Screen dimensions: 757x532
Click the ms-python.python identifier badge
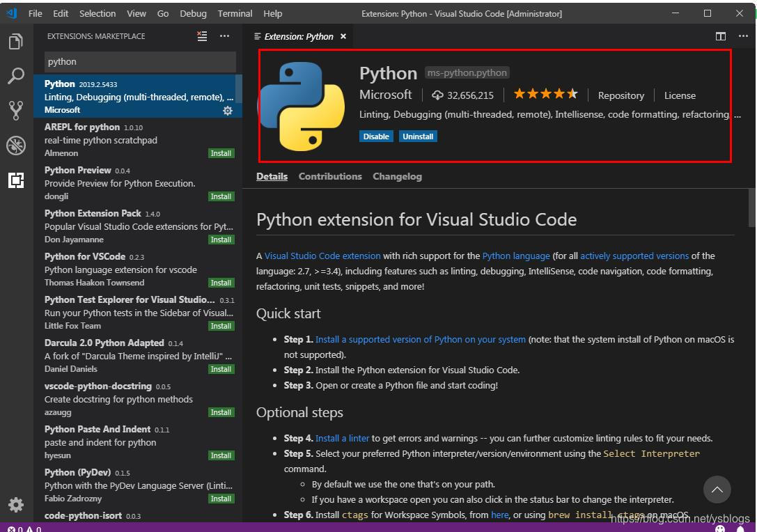467,73
